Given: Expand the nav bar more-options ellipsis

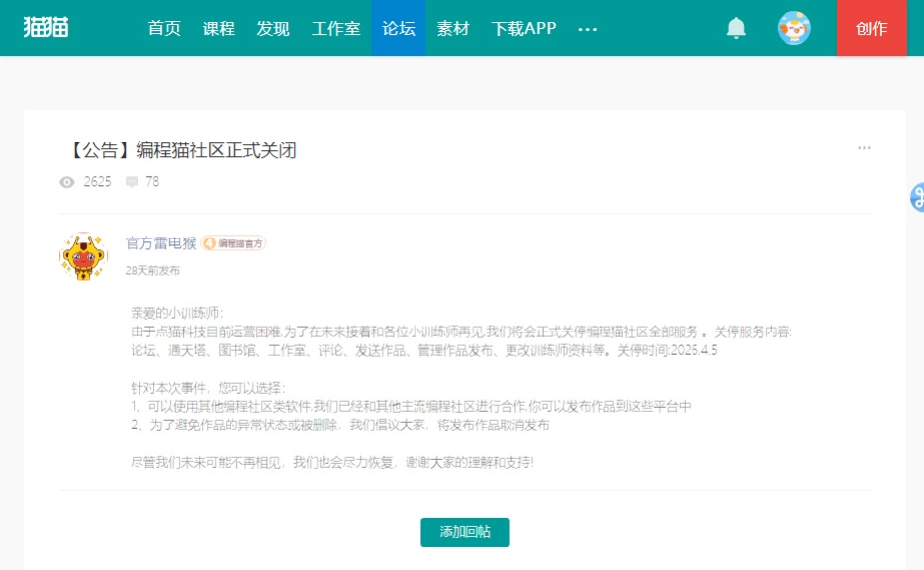Looking at the screenshot, I should click(587, 29).
